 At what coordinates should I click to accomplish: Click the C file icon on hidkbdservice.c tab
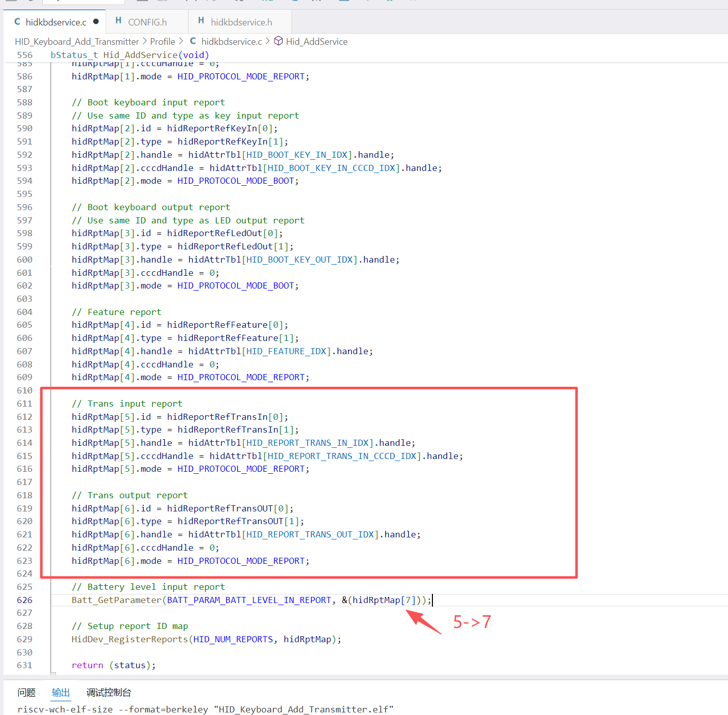tap(17, 21)
